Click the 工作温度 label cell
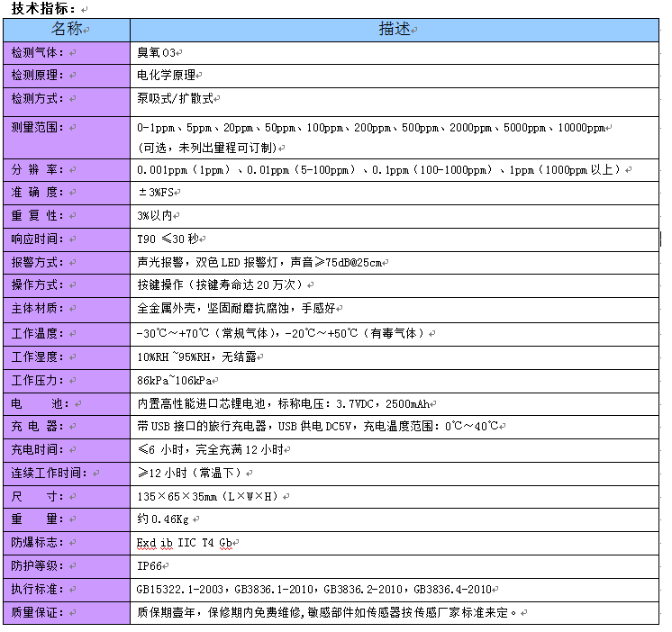Viewport: 672px width, 632px height. click(67, 334)
